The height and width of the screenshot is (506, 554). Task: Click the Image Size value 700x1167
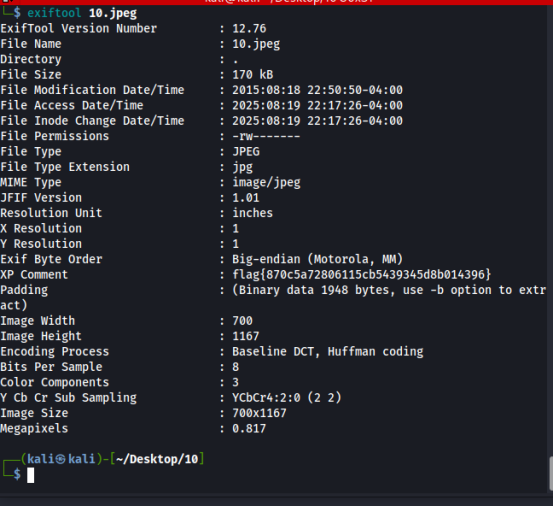[x=259, y=413]
